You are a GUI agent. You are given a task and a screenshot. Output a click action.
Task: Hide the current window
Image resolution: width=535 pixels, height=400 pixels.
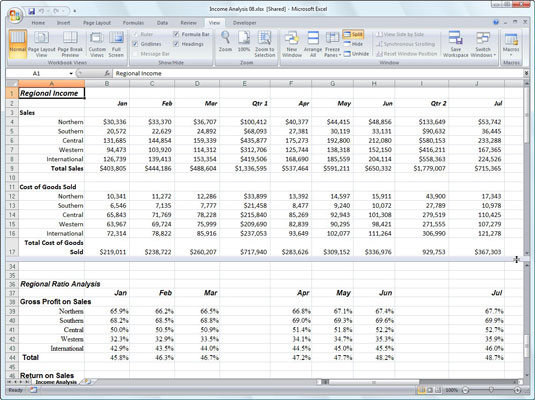353,44
